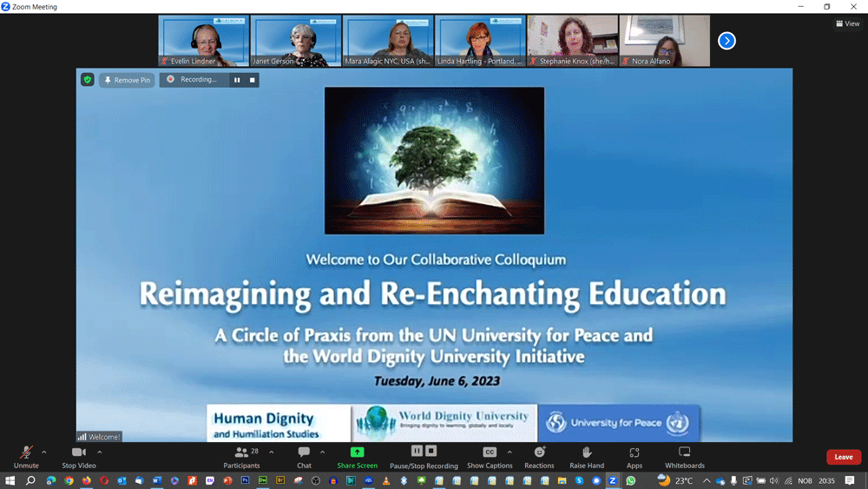868x489 pixels.
Task: Click the Recording... indicator label
Action: (198, 79)
